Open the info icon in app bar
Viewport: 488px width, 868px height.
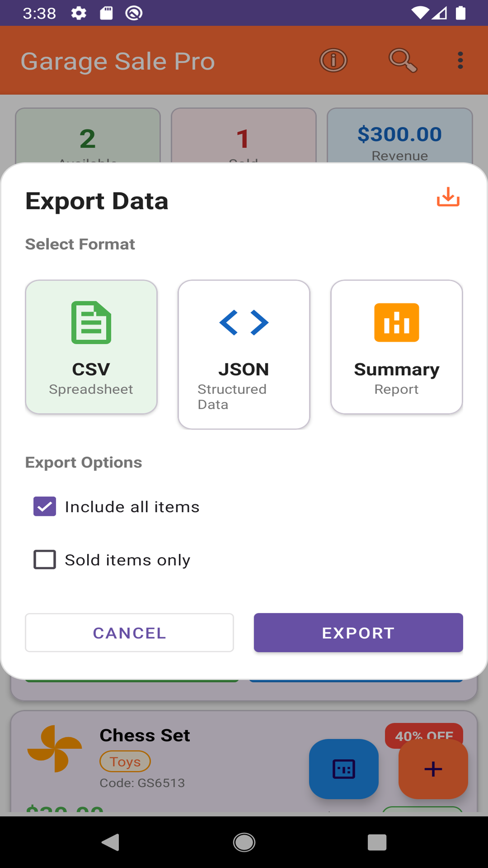(333, 60)
